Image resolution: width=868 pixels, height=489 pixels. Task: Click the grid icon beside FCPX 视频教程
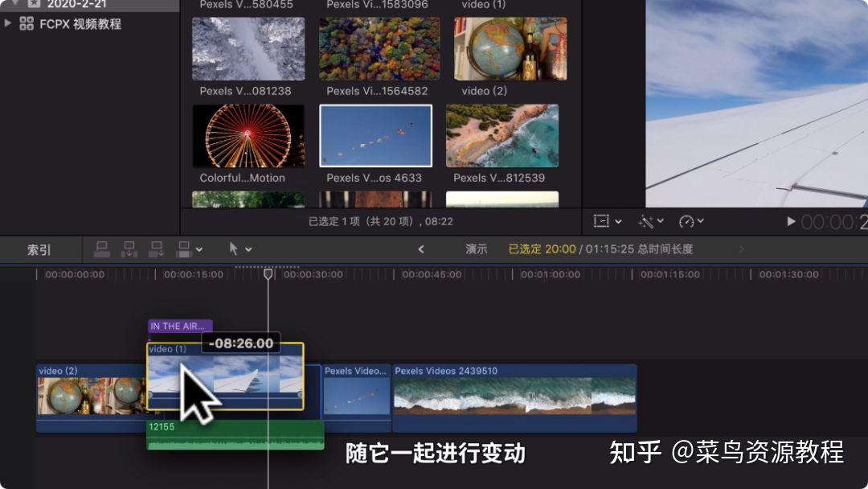27,23
